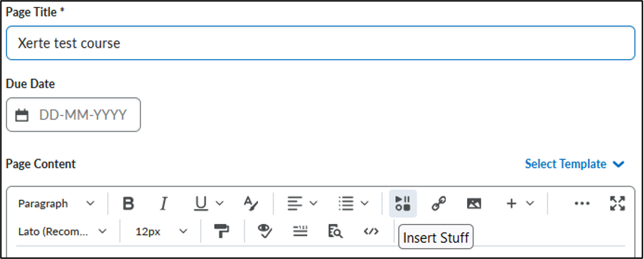Open the source code editor icon
644x259 pixels.
[x=371, y=231]
